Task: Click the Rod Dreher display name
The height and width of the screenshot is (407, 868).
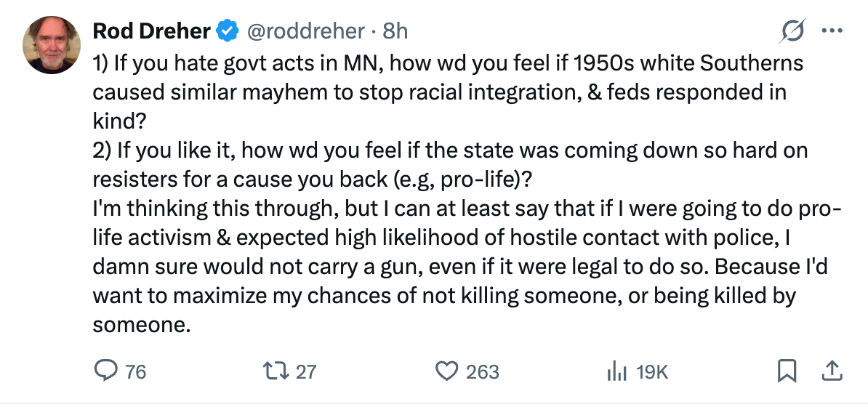Action: [x=151, y=31]
